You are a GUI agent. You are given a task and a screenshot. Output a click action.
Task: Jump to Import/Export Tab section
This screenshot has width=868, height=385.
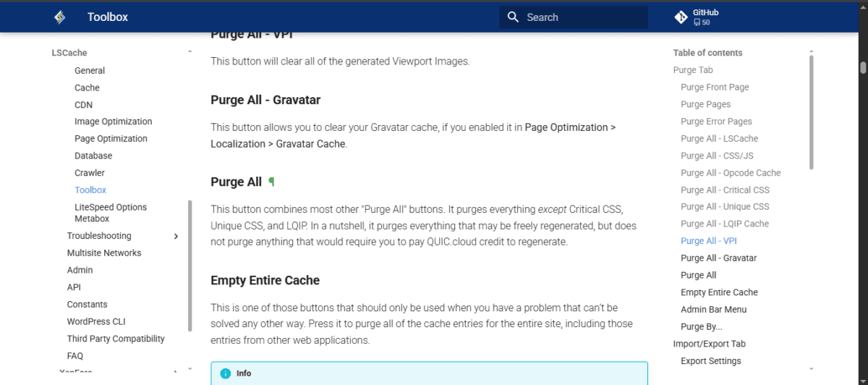pyautogui.click(x=710, y=344)
